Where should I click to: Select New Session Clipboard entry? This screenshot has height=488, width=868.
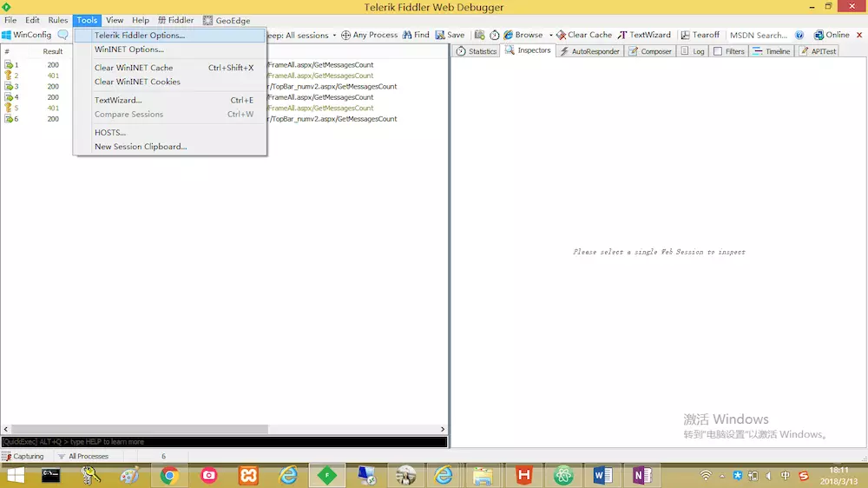pyautogui.click(x=169, y=147)
